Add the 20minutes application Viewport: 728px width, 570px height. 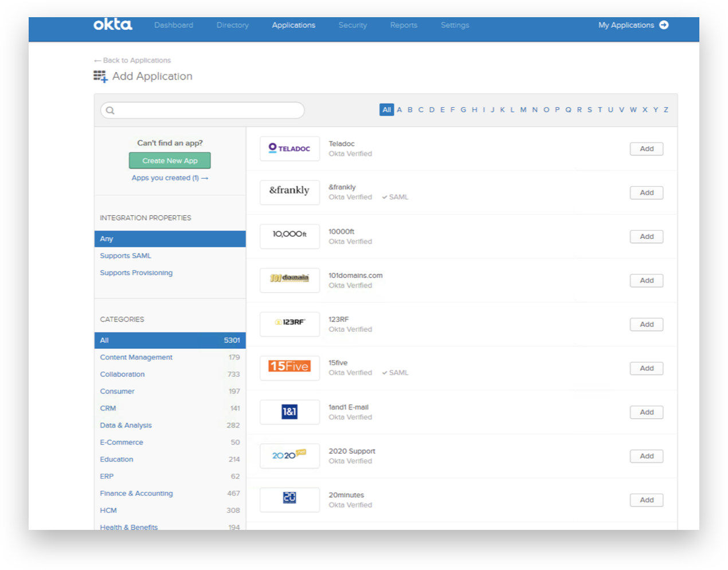tap(647, 500)
